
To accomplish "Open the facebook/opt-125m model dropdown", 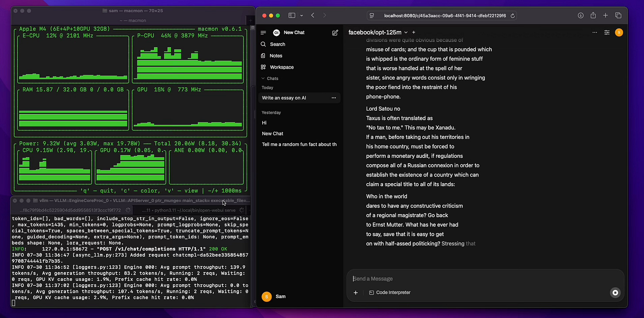I will tap(378, 32).
